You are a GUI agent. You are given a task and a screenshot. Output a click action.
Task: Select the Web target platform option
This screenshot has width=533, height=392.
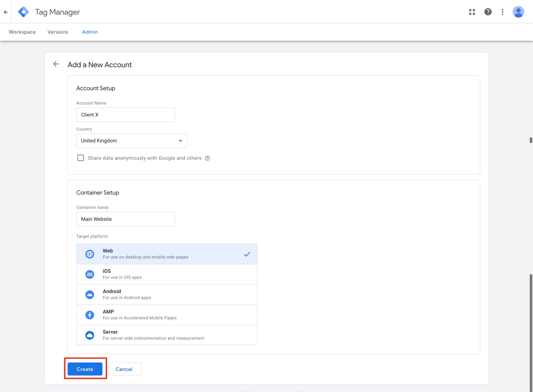pyautogui.click(x=167, y=253)
